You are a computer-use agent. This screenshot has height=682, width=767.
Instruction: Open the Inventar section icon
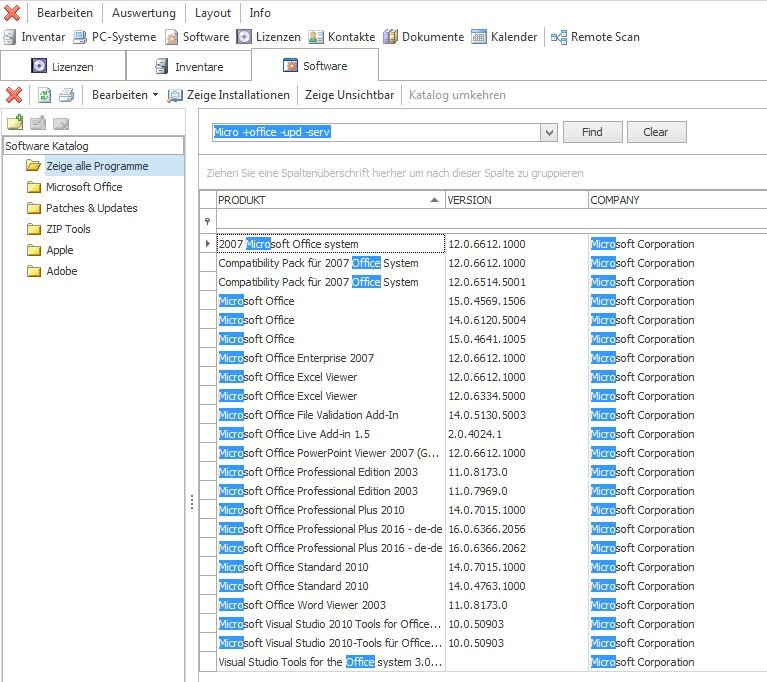coord(10,37)
